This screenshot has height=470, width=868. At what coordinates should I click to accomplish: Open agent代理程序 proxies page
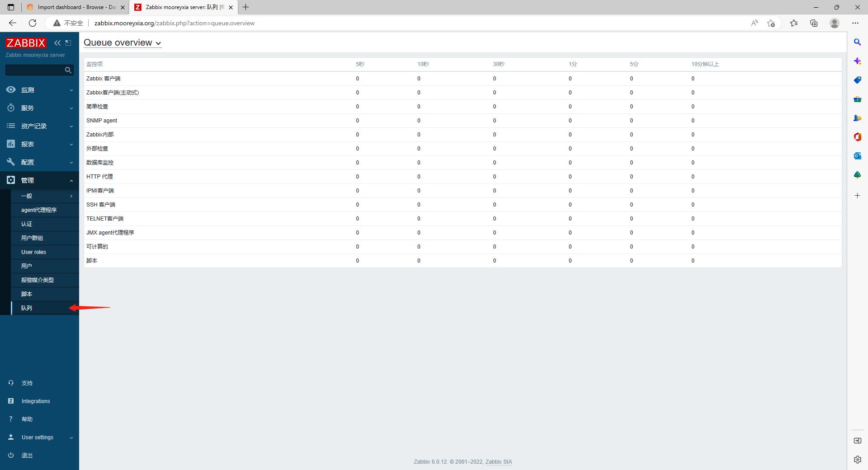[45, 210]
